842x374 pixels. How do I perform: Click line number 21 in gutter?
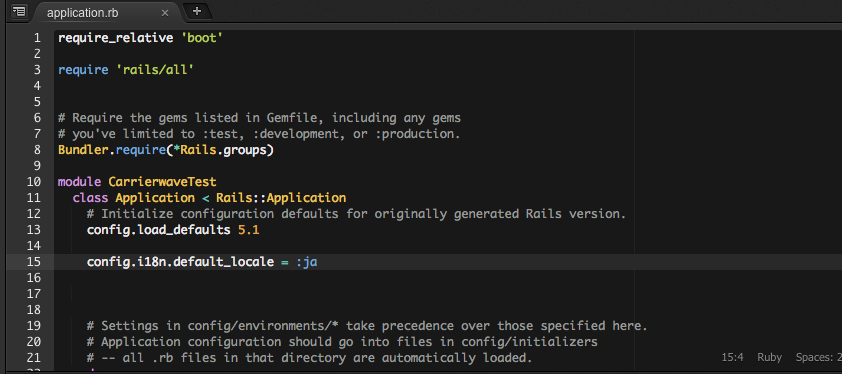[x=33, y=357]
